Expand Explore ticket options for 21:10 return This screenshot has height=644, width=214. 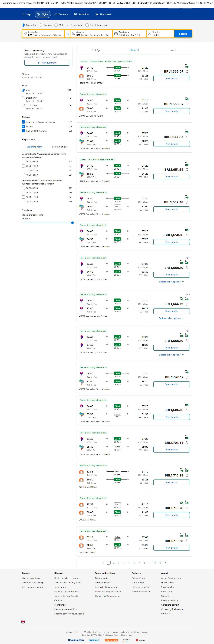171,282
